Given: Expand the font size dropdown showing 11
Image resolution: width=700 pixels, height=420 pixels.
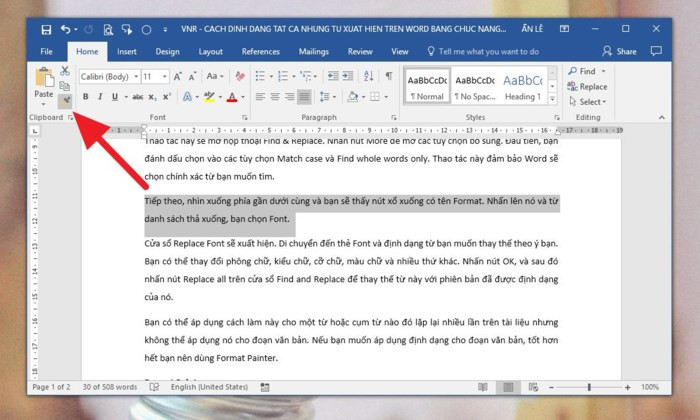Looking at the screenshot, I should 163,76.
